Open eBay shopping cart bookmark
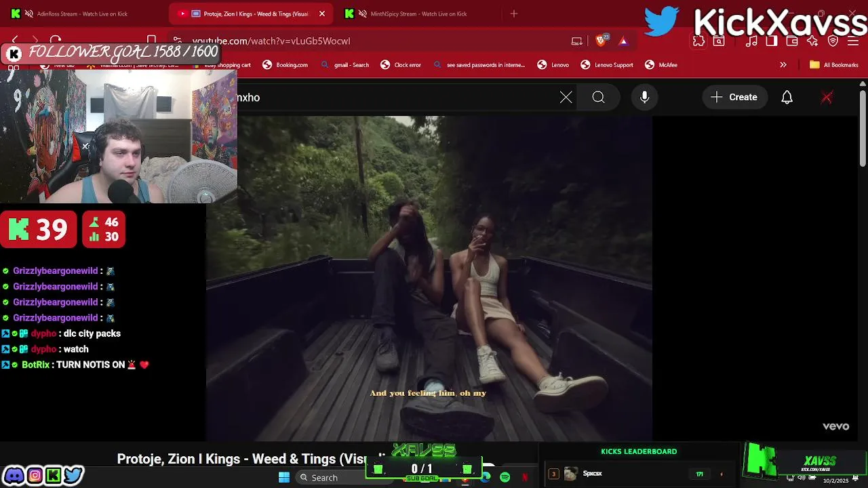 (x=222, y=65)
